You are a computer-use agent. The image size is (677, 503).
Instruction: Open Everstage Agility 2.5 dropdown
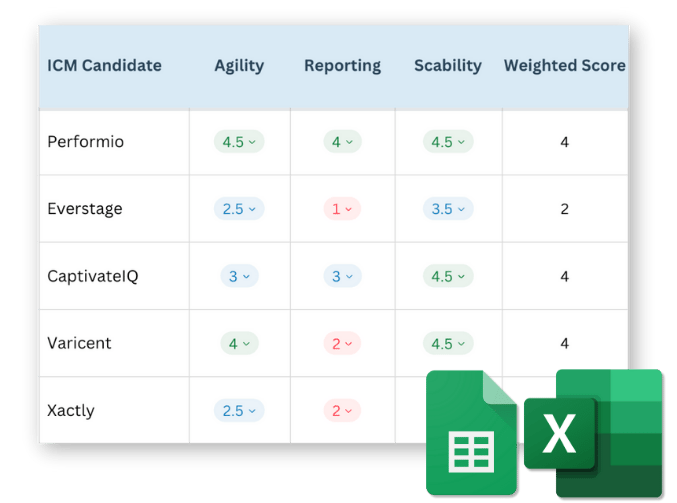tap(239, 209)
